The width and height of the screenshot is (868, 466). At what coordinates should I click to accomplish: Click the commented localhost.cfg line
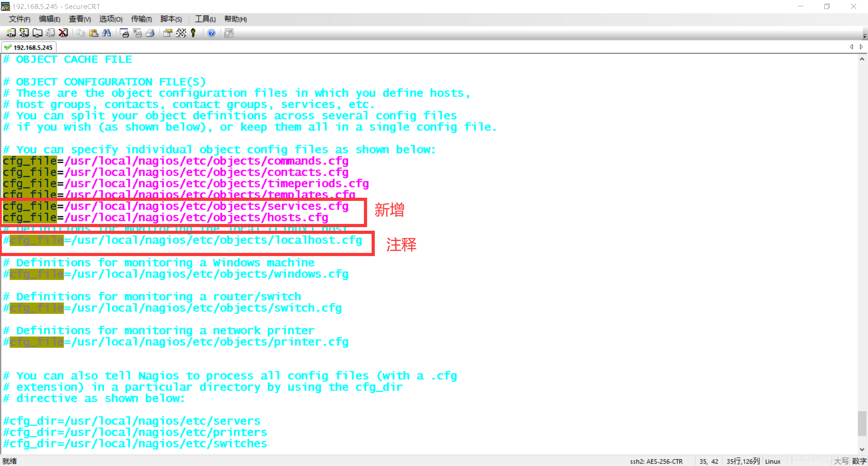183,240
